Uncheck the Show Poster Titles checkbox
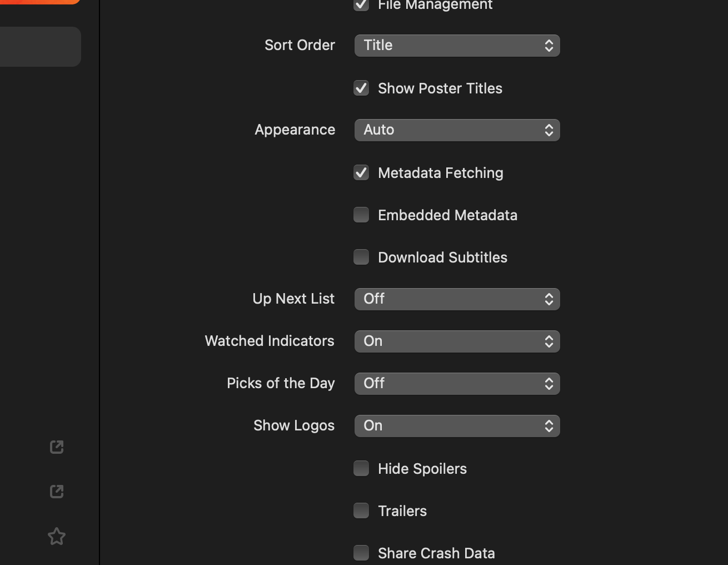Viewport: 728px width, 565px height. click(361, 88)
